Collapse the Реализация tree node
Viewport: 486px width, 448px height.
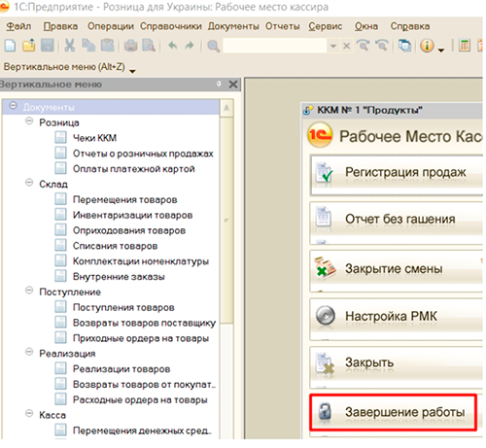[29, 352]
